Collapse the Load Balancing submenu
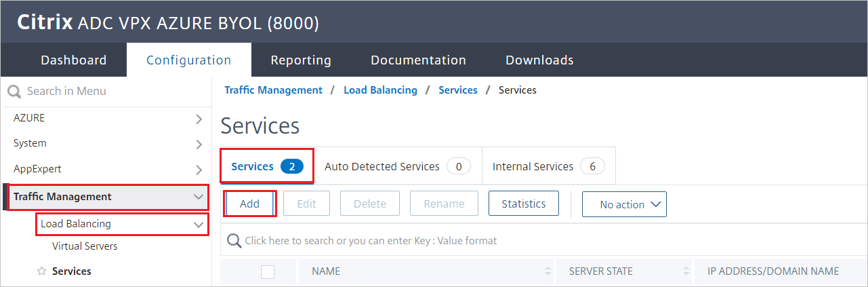The image size is (868, 287). 199,224
